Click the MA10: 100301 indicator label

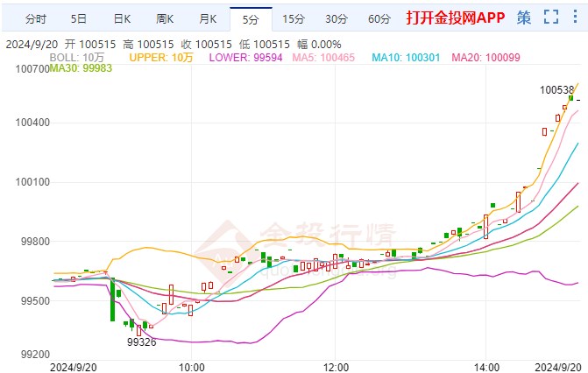click(406, 58)
